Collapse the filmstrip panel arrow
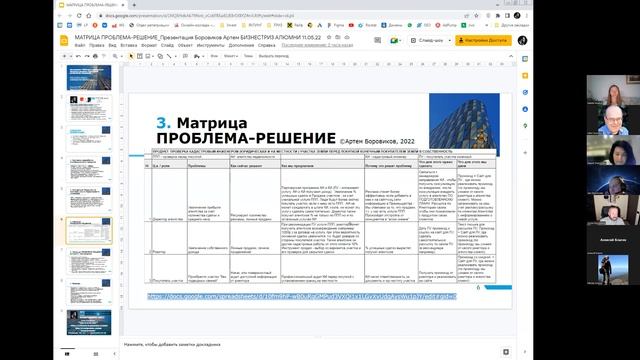The image size is (640, 360). (115, 354)
